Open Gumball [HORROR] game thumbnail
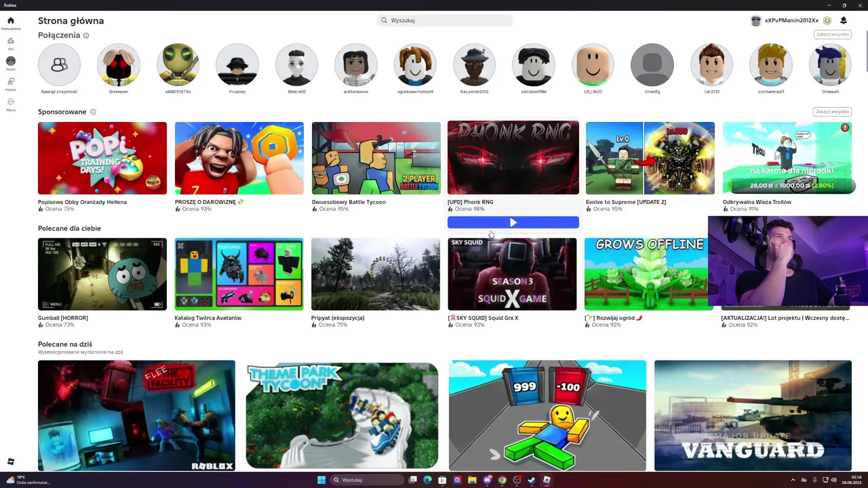The height and width of the screenshot is (488, 868). click(102, 274)
